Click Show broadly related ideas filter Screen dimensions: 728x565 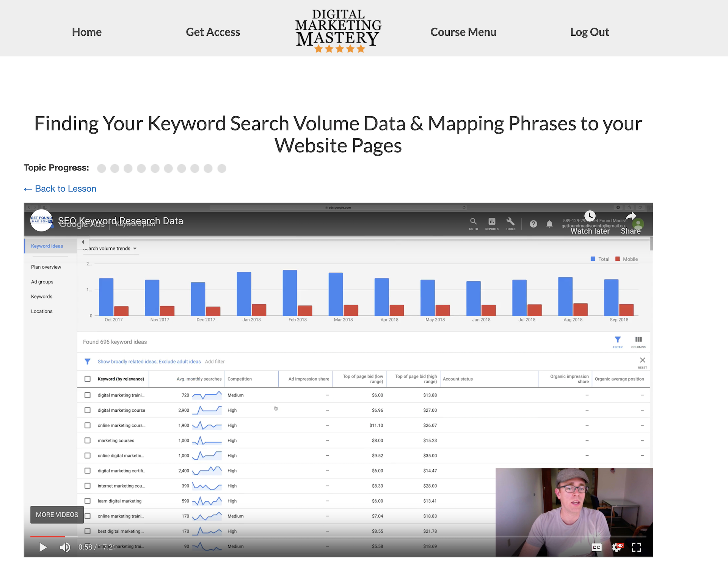click(149, 362)
